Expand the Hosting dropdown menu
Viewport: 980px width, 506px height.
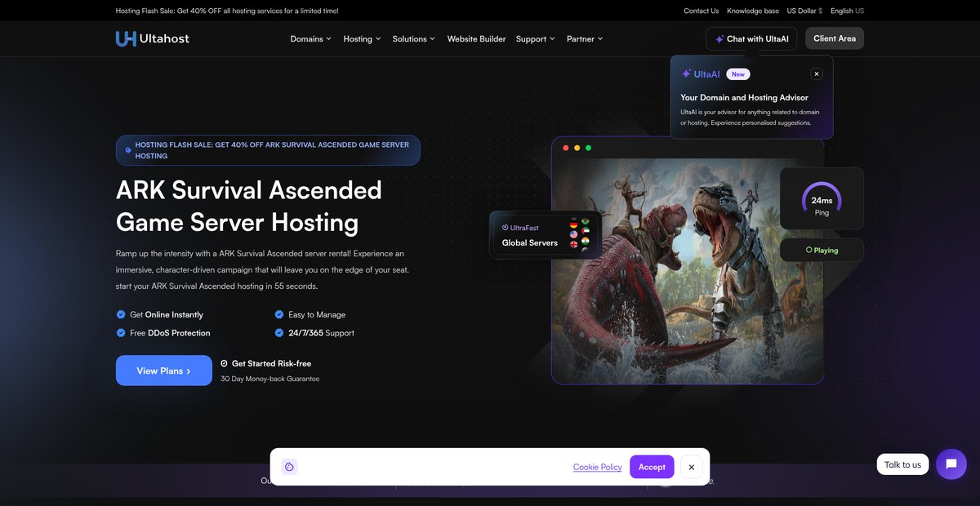(362, 38)
